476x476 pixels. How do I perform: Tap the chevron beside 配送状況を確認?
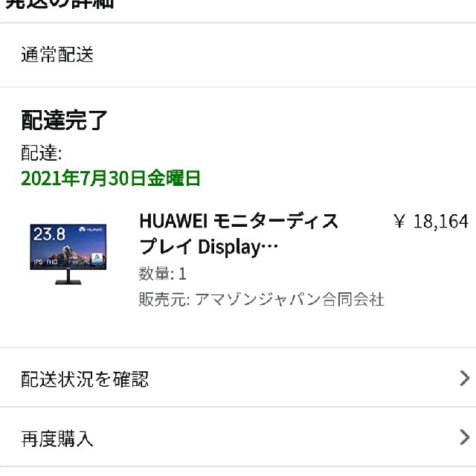[x=464, y=378]
